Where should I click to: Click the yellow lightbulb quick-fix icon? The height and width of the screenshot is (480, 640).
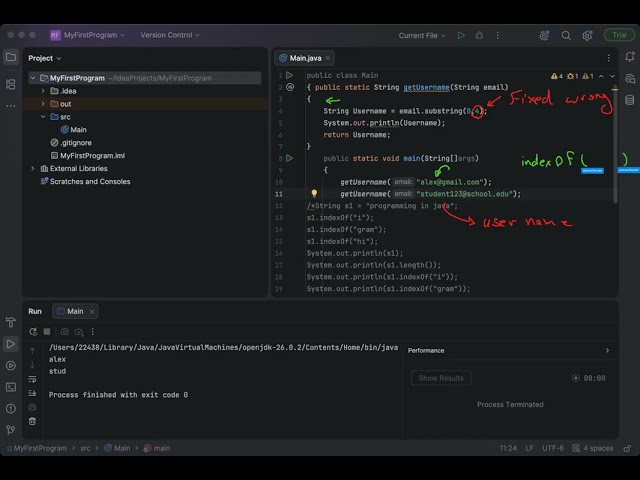coord(314,193)
